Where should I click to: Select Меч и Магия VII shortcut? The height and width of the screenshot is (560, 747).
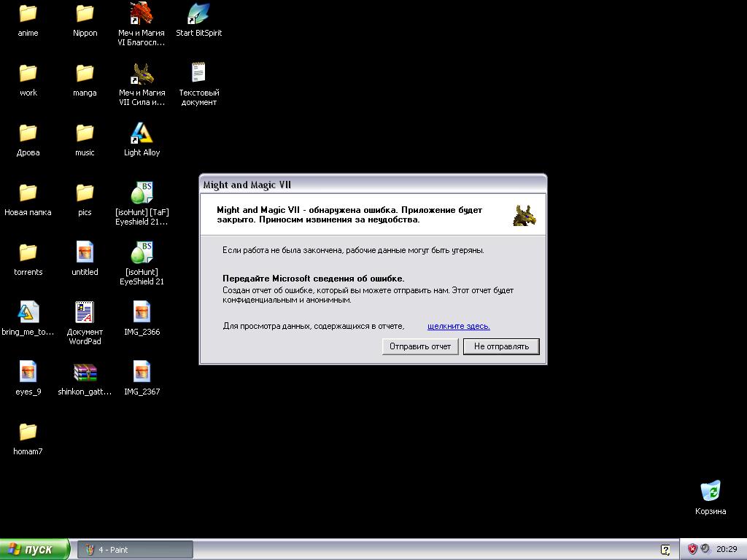[142, 74]
